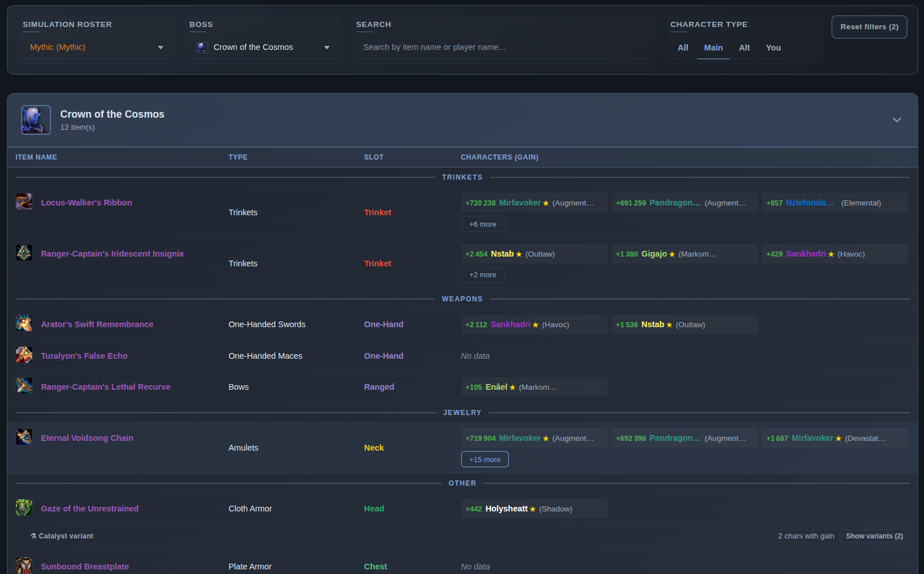Open Arator's Swift Remembrance link
The height and width of the screenshot is (574, 924).
click(97, 324)
